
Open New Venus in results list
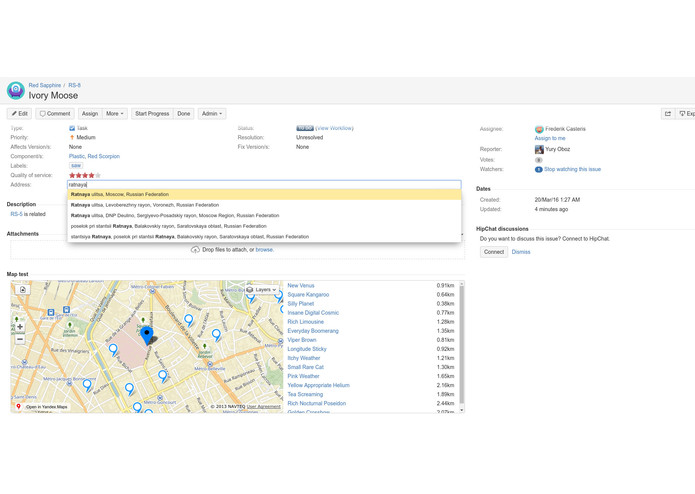301,286
